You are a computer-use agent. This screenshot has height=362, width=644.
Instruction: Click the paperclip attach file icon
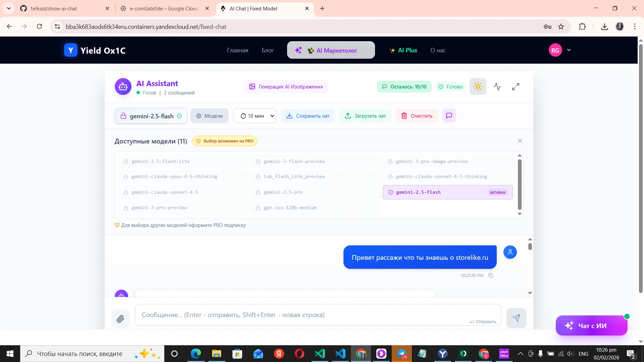(120, 319)
